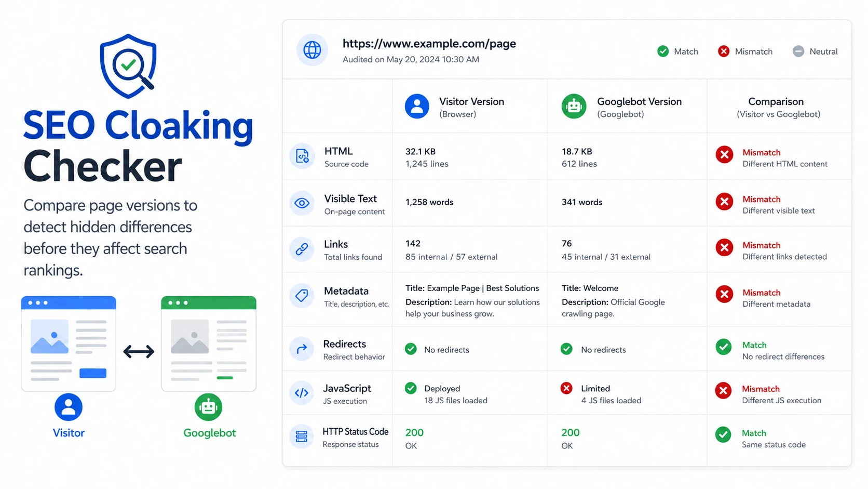The image size is (868, 489).
Task: Click the shield magnifier logo icon
Action: pos(128,66)
